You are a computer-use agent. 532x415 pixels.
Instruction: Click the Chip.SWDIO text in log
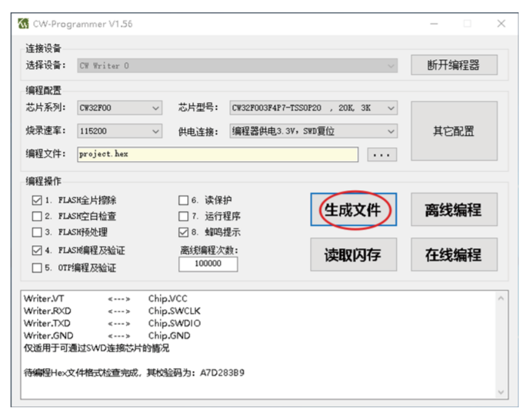click(174, 323)
